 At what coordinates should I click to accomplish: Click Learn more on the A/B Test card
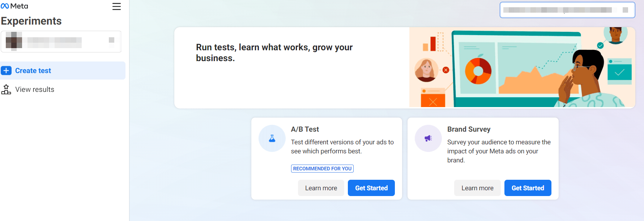click(x=321, y=188)
